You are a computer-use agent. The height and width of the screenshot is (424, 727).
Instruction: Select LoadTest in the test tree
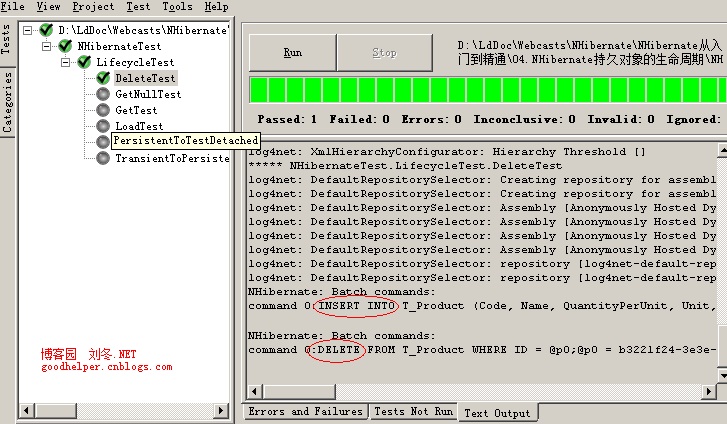tap(139, 126)
